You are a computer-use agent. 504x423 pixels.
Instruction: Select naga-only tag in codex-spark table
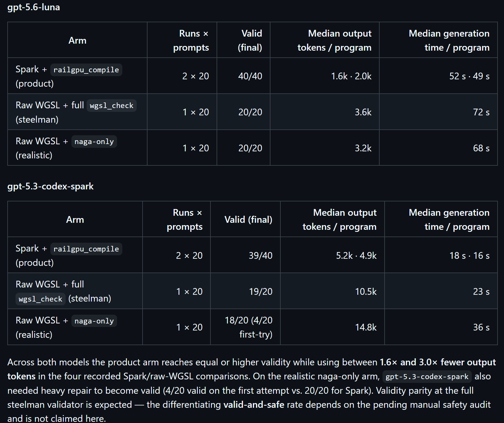point(94,321)
